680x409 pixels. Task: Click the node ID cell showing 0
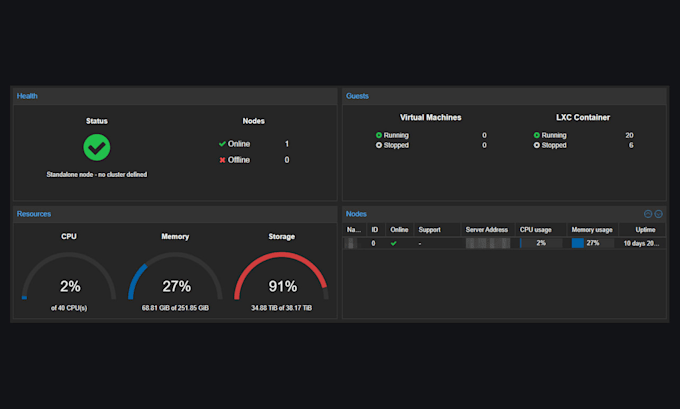[x=373, y=243]
